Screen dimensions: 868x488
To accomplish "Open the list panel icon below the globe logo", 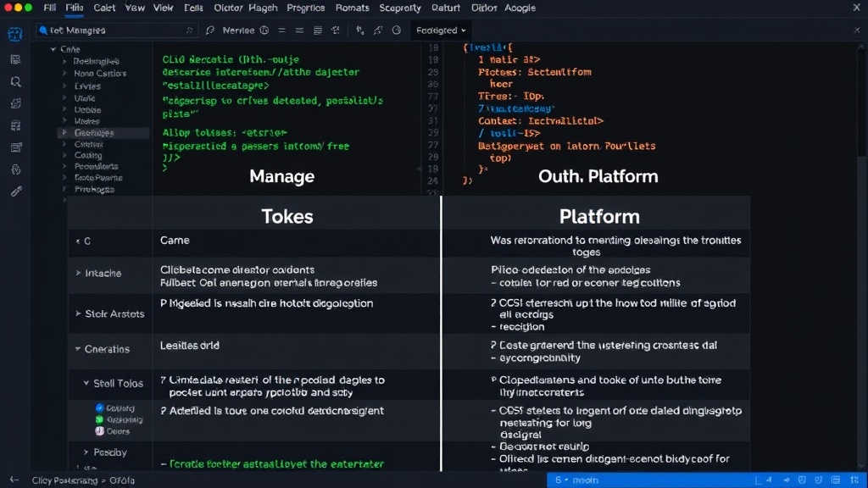I will (15, 59).
